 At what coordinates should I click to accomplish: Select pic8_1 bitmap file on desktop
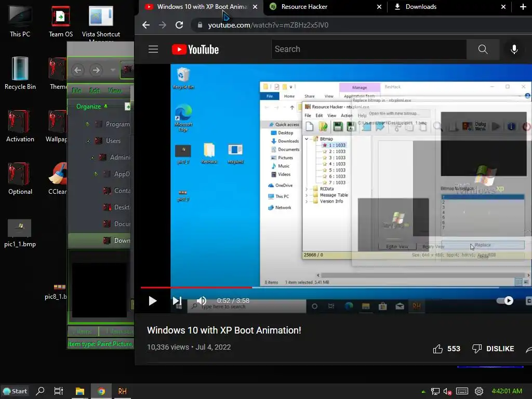click(x=56, y=292)
